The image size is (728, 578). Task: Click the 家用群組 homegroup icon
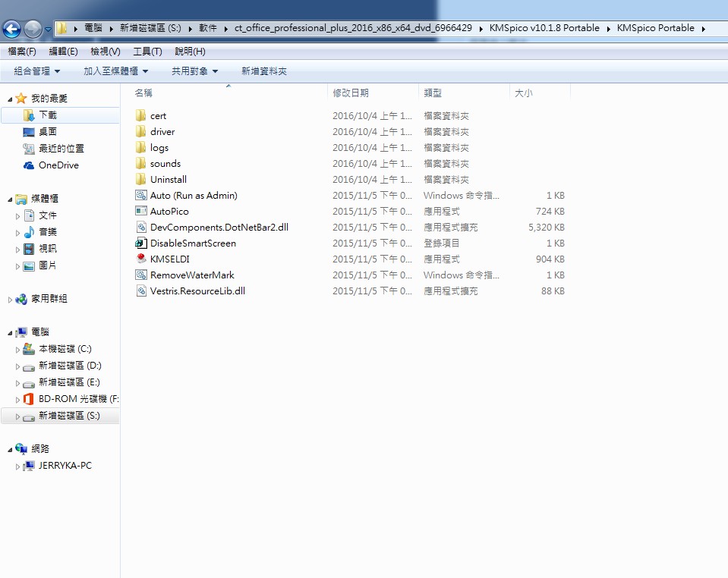point(21,299)
